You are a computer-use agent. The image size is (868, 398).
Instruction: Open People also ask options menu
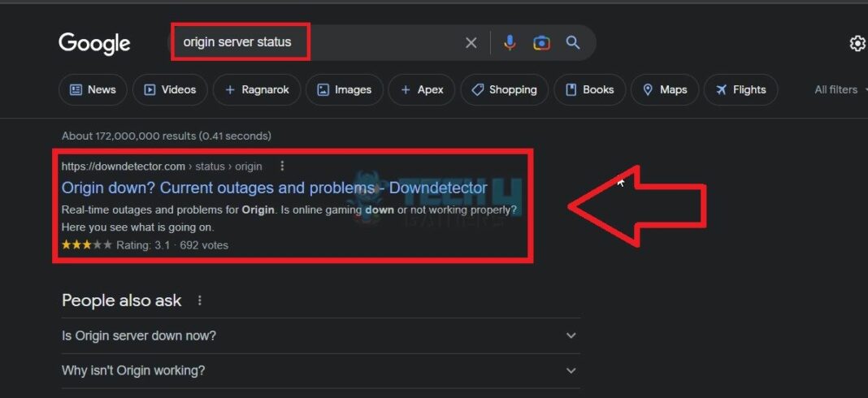pos(199,301)
